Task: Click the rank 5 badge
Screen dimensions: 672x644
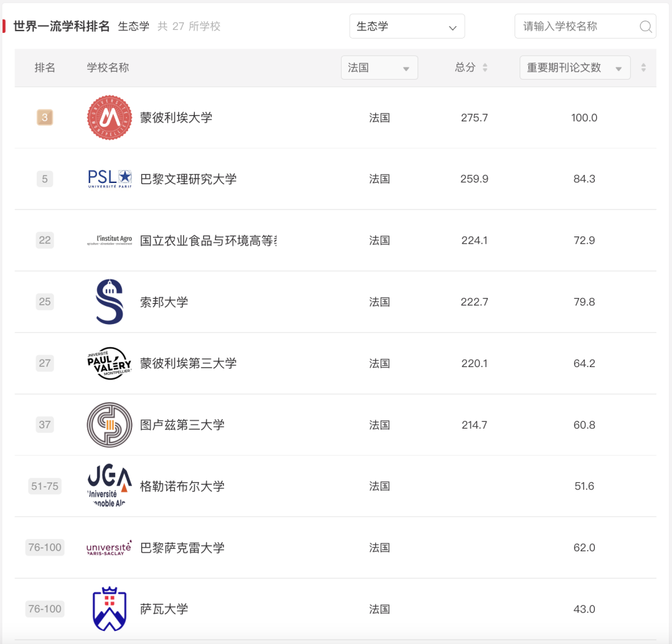Action: (45, 179)
